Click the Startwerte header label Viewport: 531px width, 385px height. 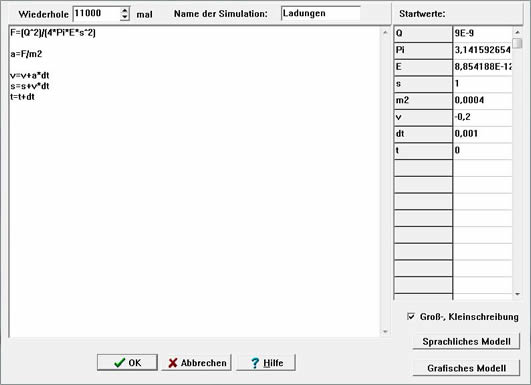click(422, 14)
